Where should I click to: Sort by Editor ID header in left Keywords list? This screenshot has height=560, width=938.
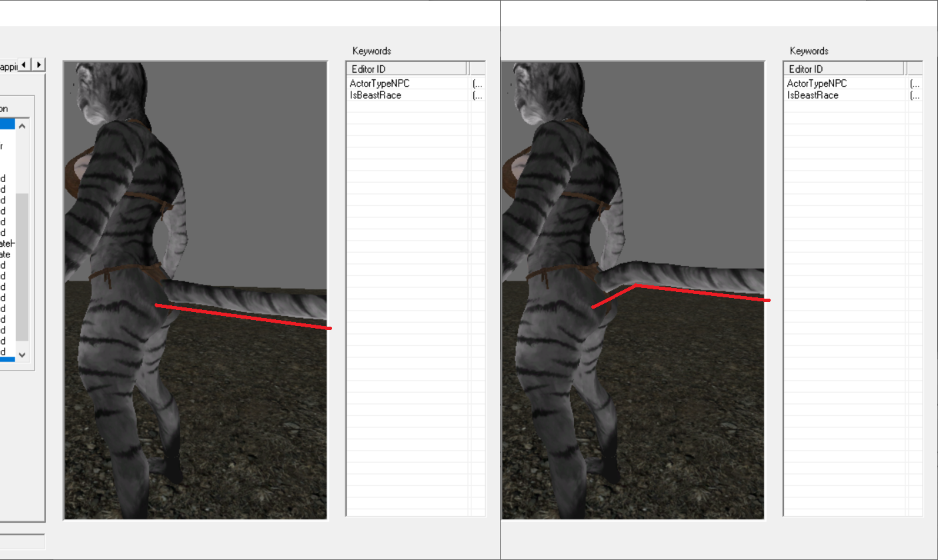pos(407,69)
